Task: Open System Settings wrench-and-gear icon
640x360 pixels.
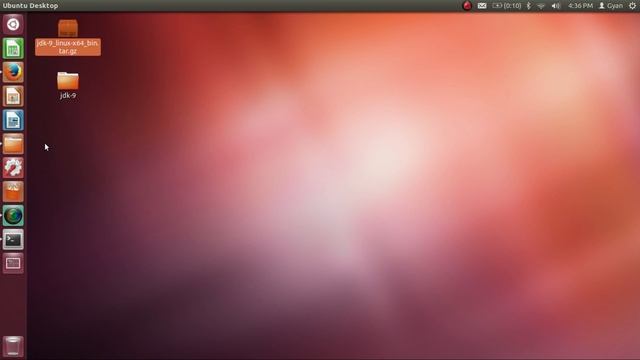Action: pos(13,168)
